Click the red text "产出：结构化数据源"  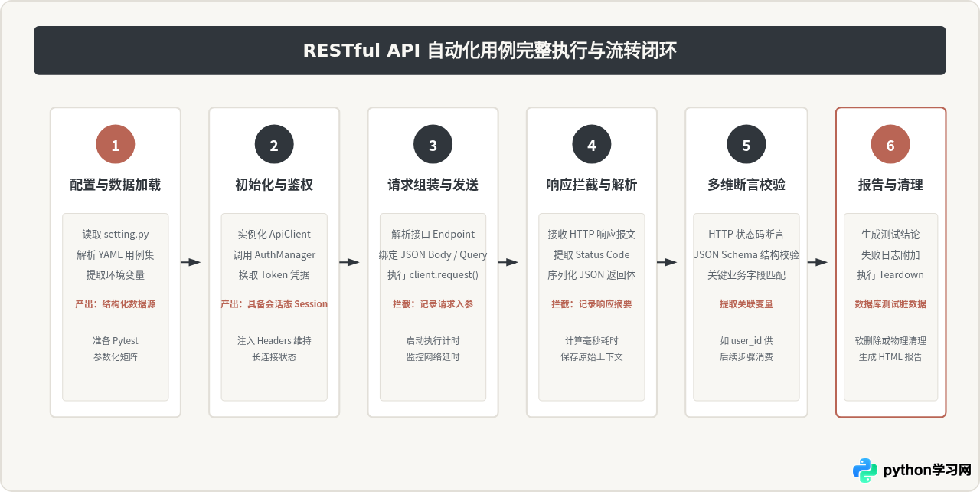coord(116,304)
